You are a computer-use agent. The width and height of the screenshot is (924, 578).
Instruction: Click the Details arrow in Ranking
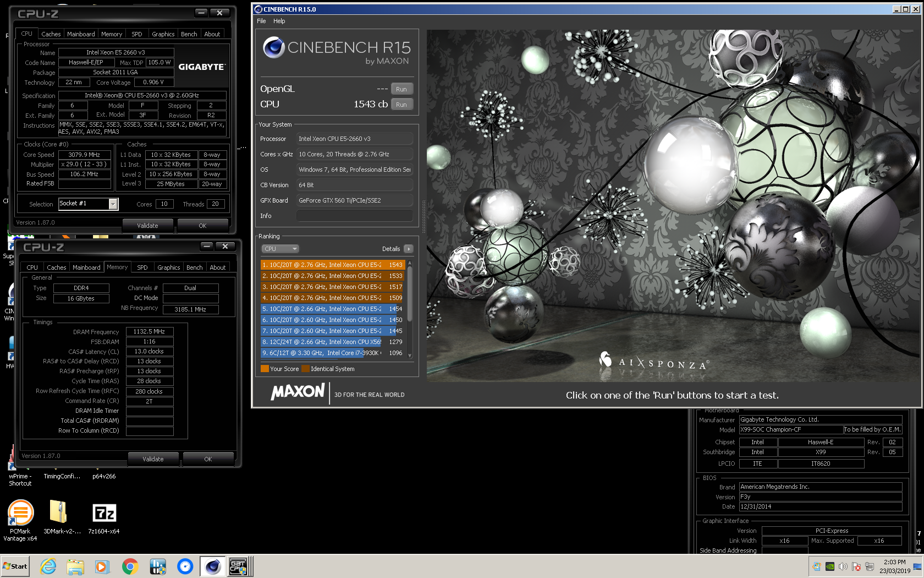[x=408, y=249]
